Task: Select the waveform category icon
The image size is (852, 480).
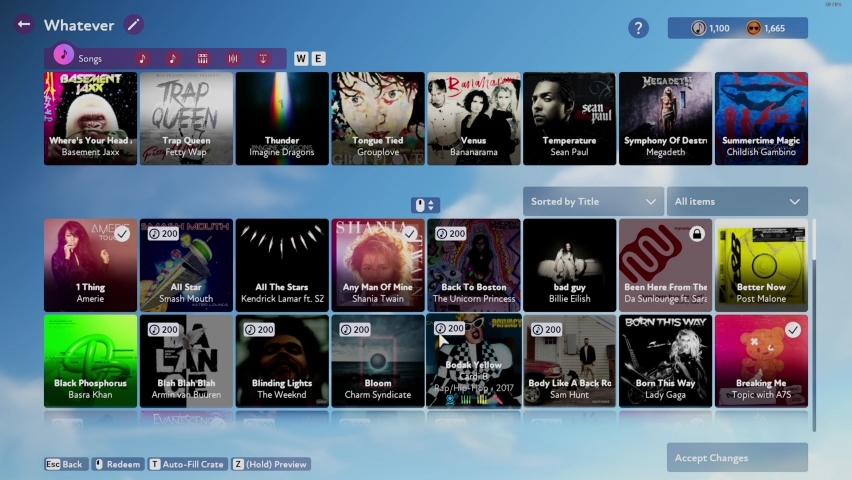Action: [x=233, y=59]
